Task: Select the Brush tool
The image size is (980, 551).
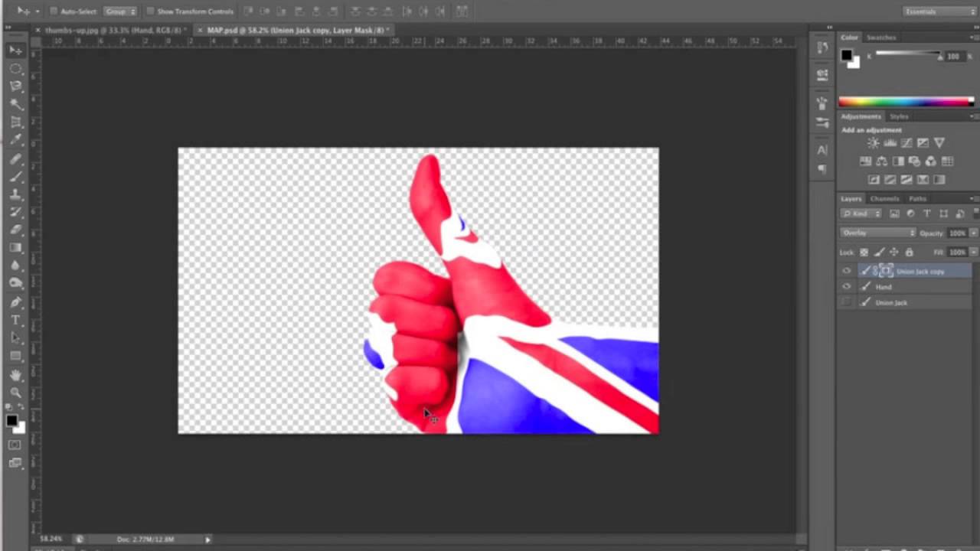Action: 15,177
